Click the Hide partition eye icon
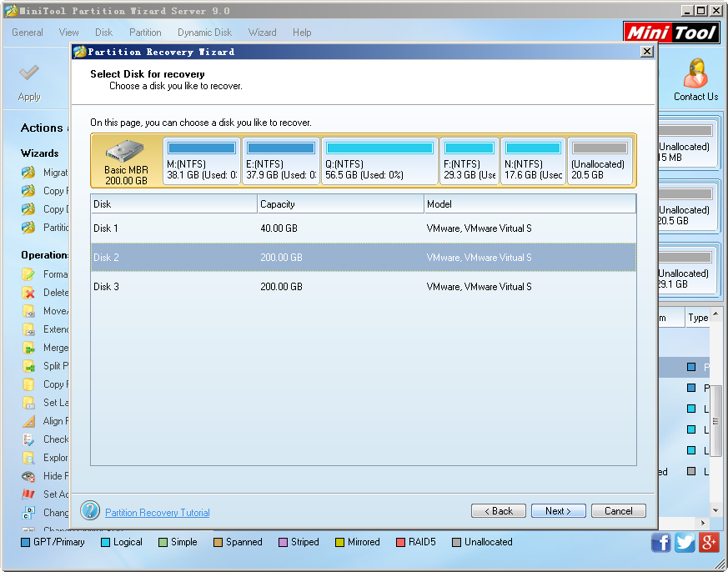Image resolution: width=728 pixels, height=572 pixels. 28,476
